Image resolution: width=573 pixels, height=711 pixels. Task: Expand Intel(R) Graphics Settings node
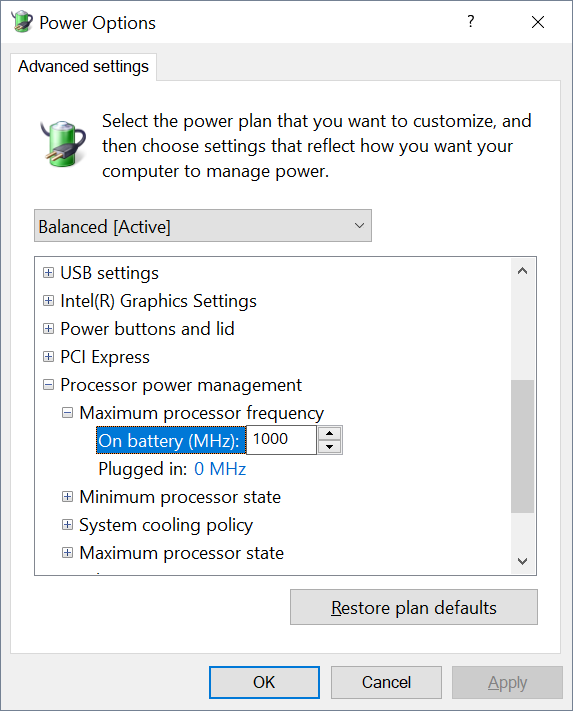(48, 301)
